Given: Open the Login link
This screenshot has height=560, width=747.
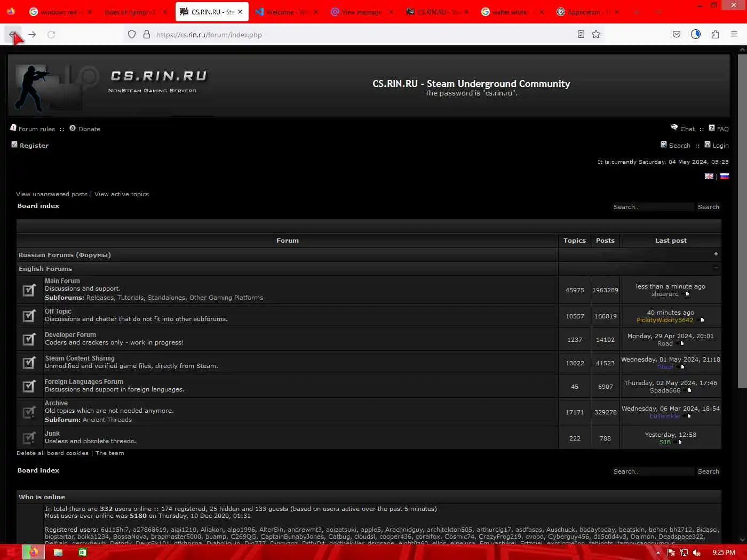Looking at the screenshot, I should click(720, 146).
